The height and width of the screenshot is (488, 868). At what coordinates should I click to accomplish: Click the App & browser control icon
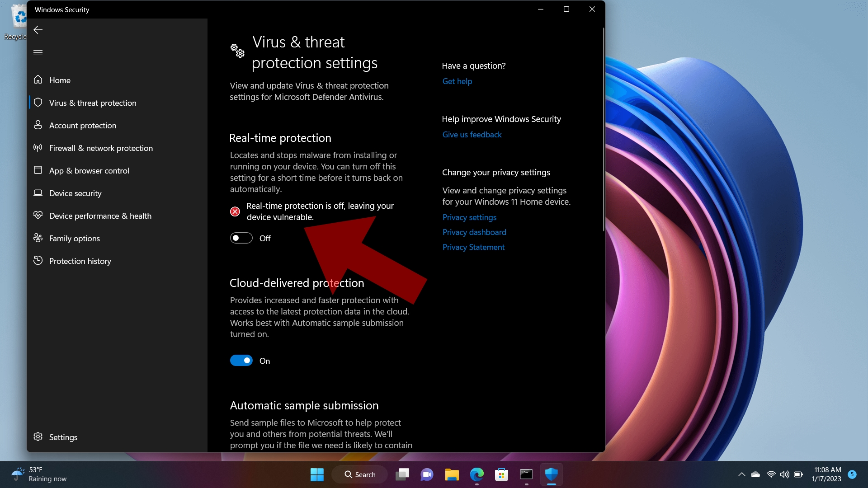[38, 170]
